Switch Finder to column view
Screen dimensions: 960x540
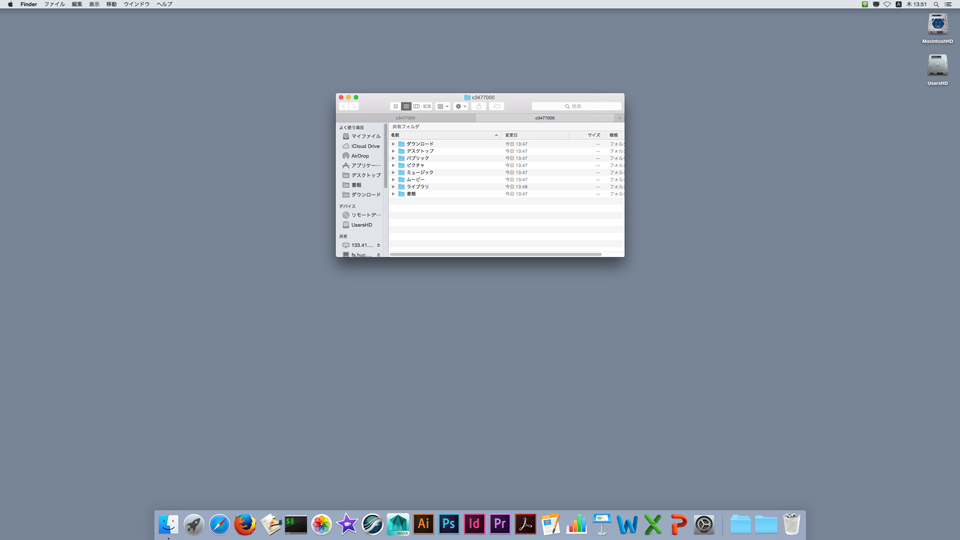(416, 107)
